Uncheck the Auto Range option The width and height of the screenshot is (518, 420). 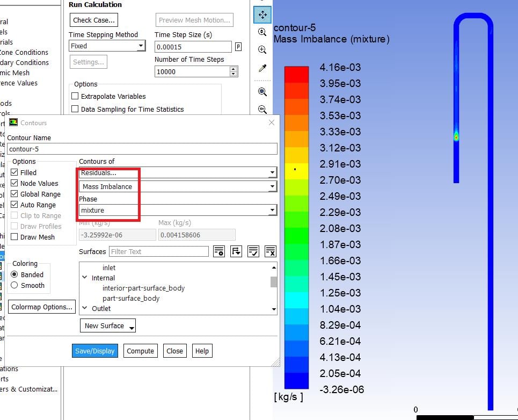click(x=14, y=205)
